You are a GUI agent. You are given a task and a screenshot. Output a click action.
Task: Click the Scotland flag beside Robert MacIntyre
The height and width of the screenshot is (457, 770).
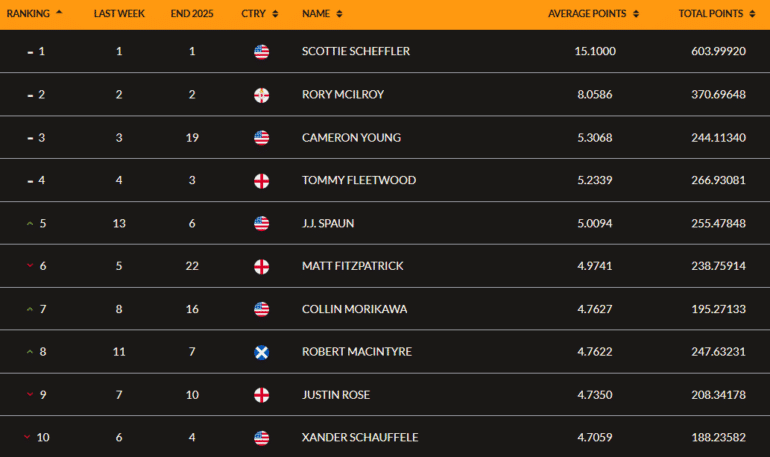pyautogui.click(x=261, y=352)
